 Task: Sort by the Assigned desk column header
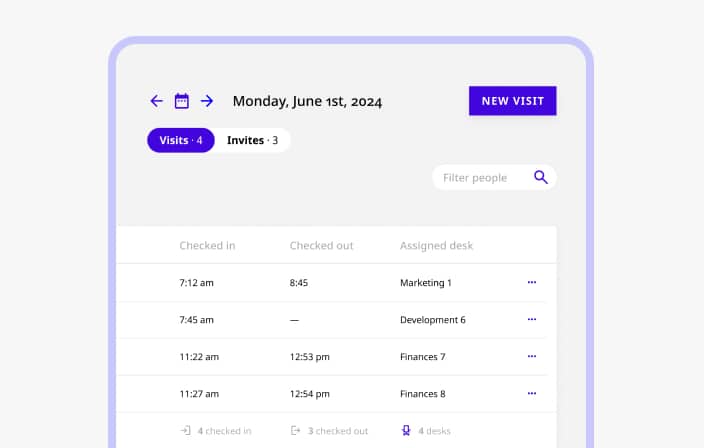(436, 246)
